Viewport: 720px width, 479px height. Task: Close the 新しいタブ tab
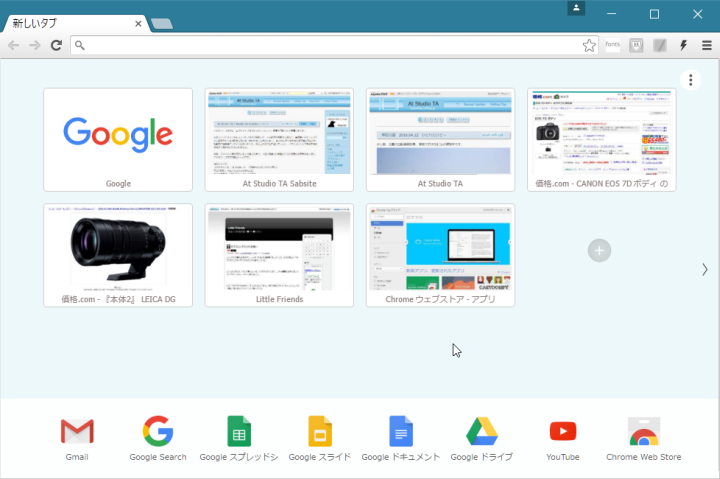click(138, 23)
